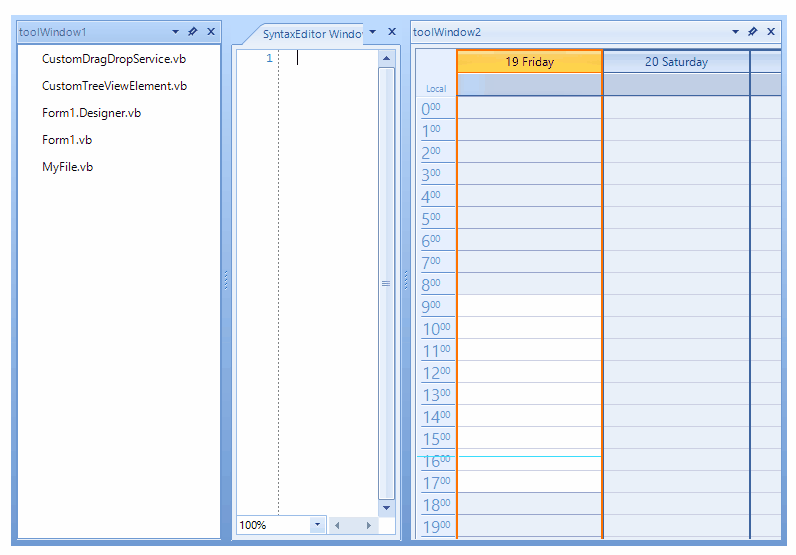Pin the toolWindow1 panel

pyautogui.click(x=192, y=31)
